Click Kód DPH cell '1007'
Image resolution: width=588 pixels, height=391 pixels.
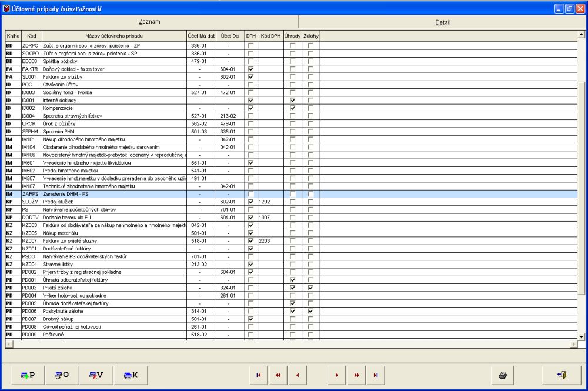tap(270, 218)
